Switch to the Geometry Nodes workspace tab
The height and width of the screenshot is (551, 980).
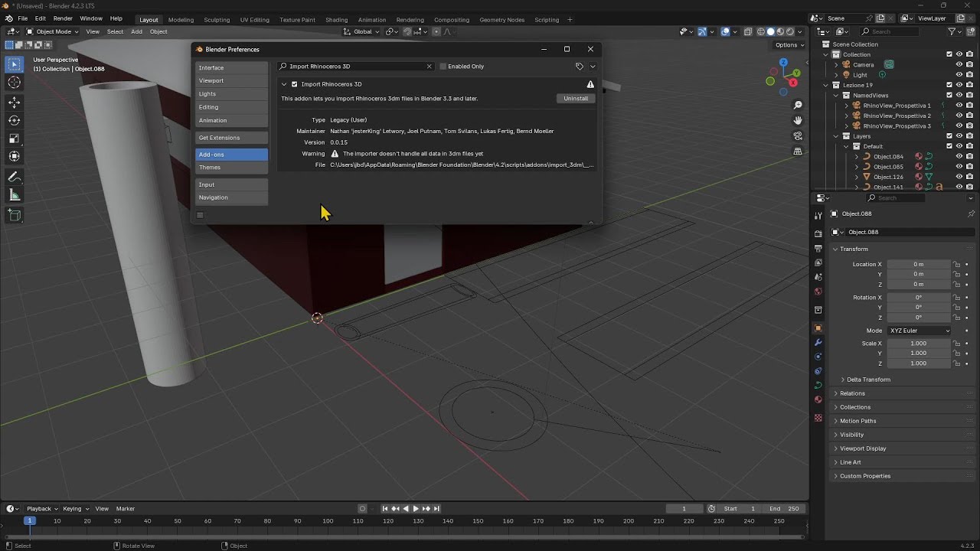pos(502,20)
